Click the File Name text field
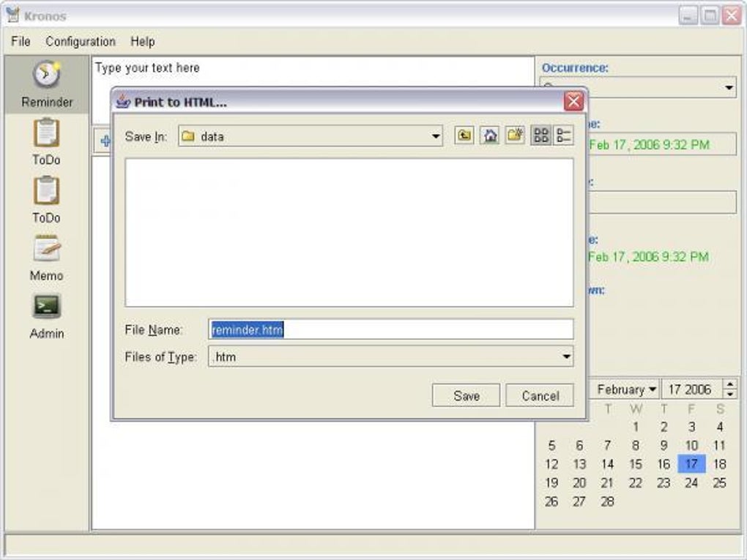747x560 pixels. [390, 329]
